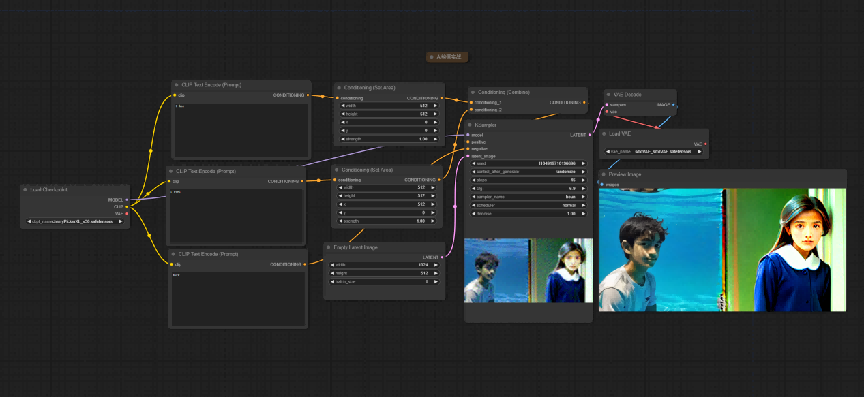Click the MODEL output socket on Load Checkpoint
The width and height of the screenshot is (864, 397).
127,200
